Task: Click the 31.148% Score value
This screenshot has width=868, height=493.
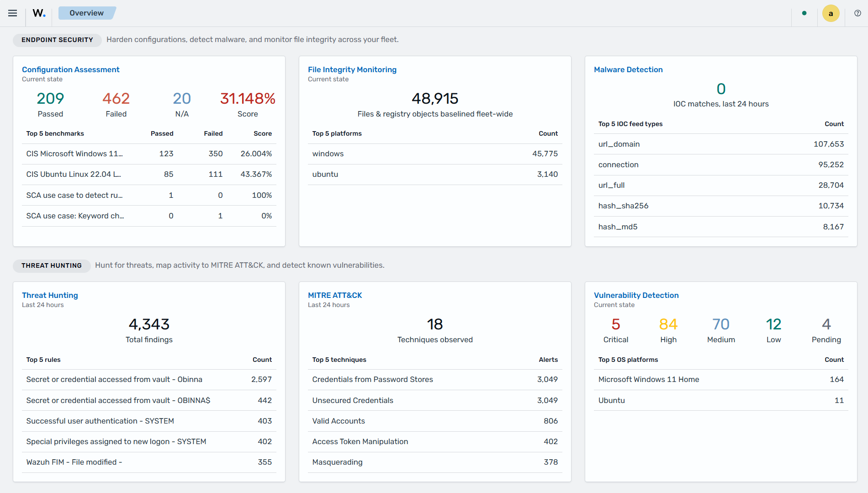Action: (x=248, y=98)
